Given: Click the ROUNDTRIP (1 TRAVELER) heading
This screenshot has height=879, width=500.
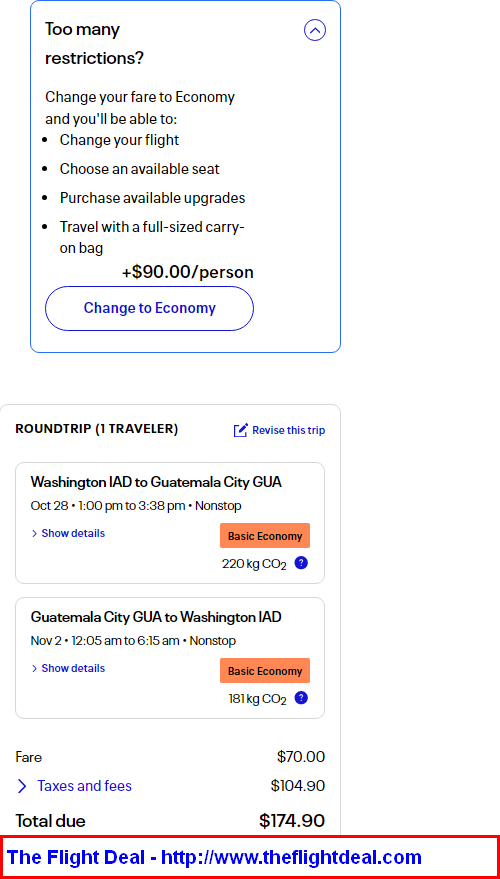Looking at the screenshot, I should tap(96, 429).
